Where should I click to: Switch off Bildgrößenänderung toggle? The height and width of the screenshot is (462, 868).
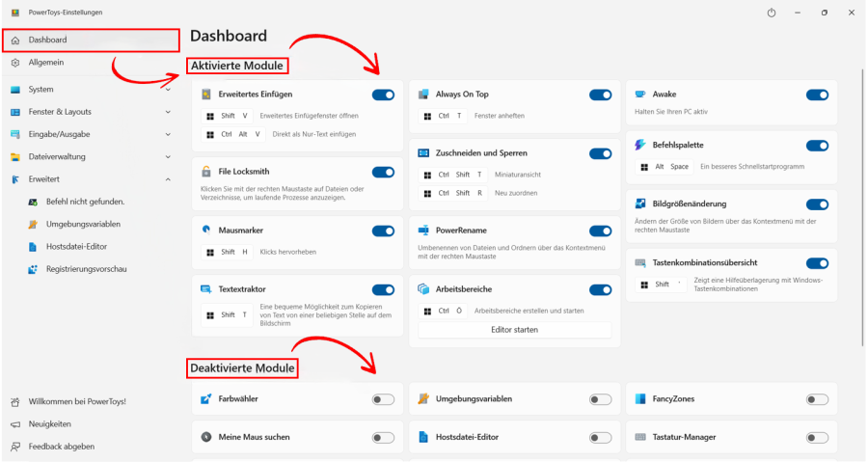point(817,204)
